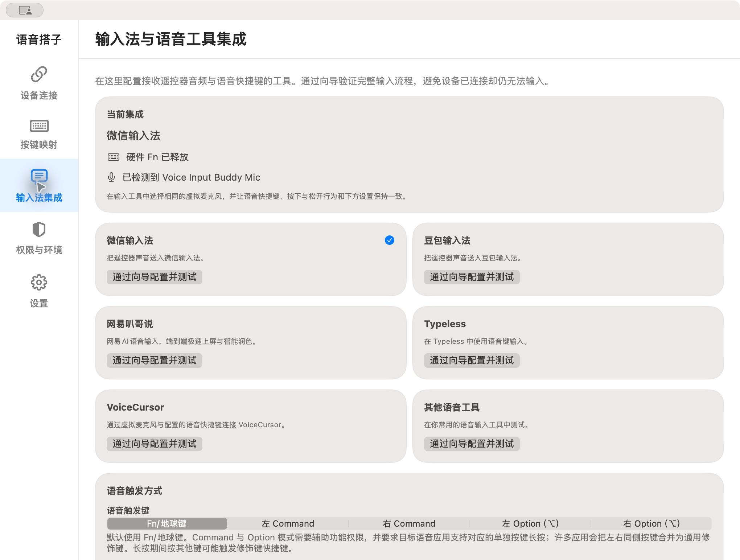Click 通过向导配置并测试 under 微信输入法
Image resolution: width=740 pixels, height=560 pixels.
tap(155, 277)
